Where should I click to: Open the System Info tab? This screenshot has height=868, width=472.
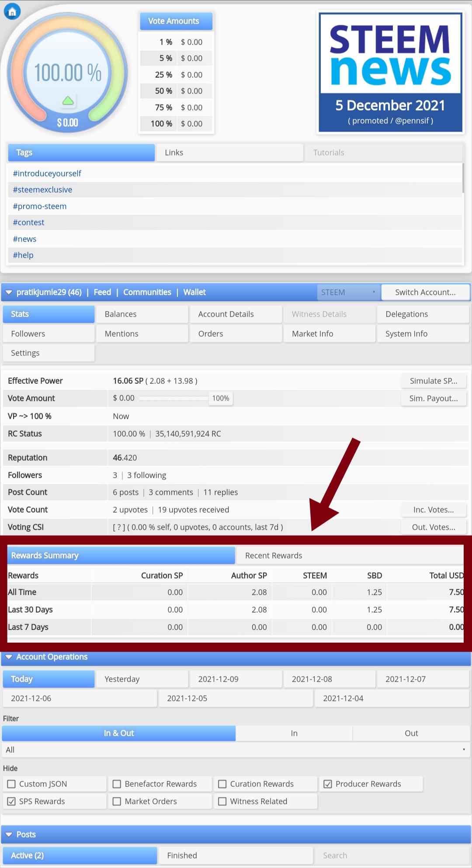(x=423, y=334)
